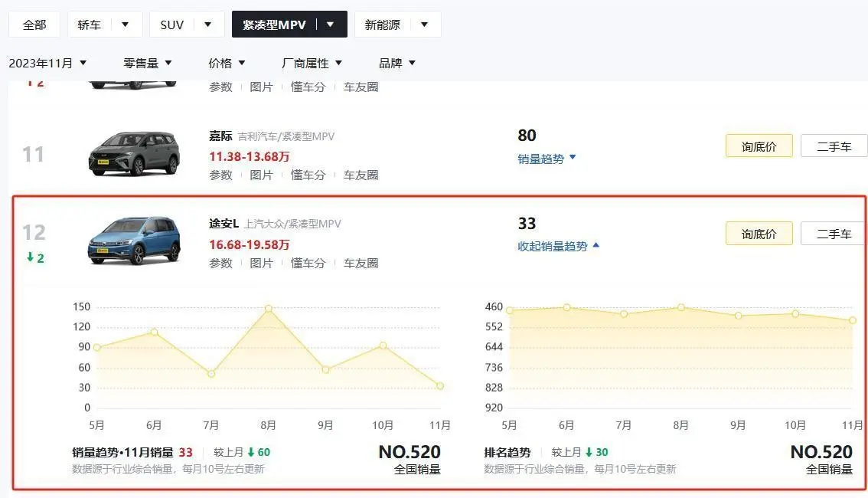Click the 排名趋势 caption
The height and width of the screenshot is (498, 868).
click(507, 453)
